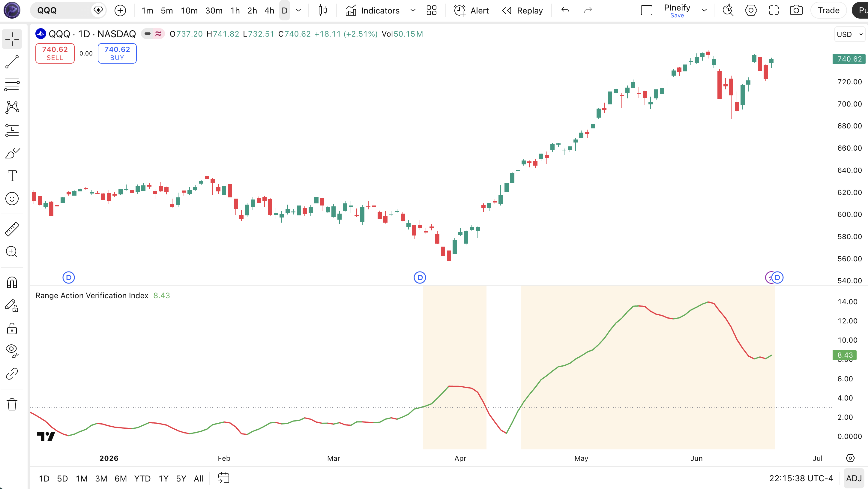Open the price scale settings gear
The height and width of the screenshot is (489, 868).
850,458
